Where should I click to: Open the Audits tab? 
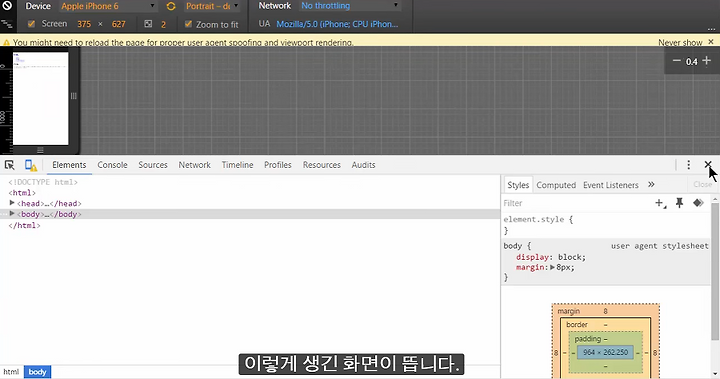click(363, 165)
